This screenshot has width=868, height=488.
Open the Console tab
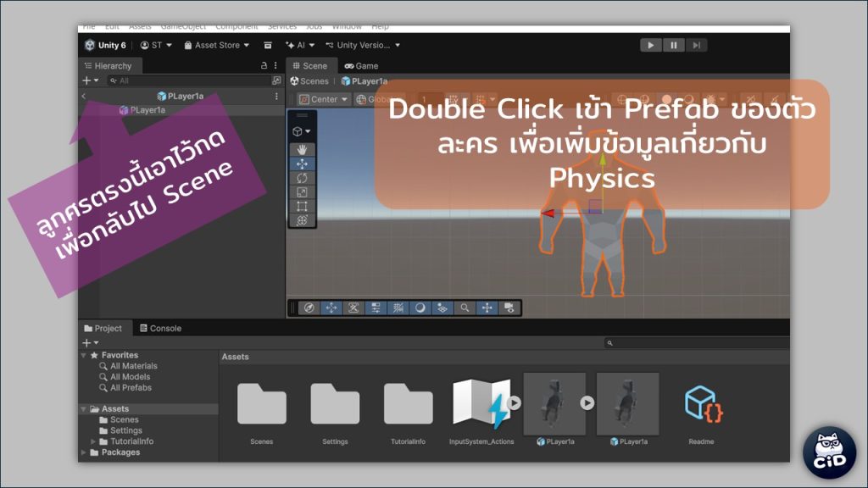[x=160, y=328]
